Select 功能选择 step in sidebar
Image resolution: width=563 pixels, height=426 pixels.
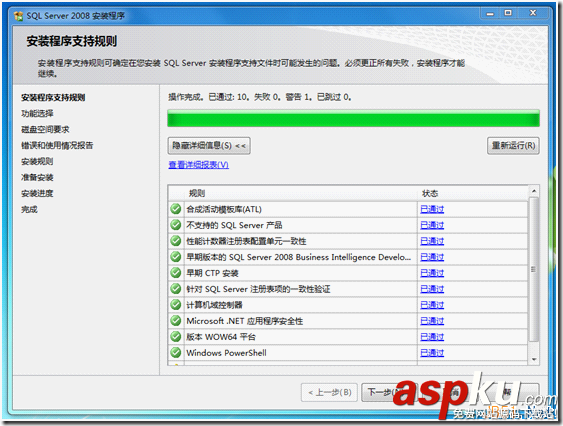37,114
